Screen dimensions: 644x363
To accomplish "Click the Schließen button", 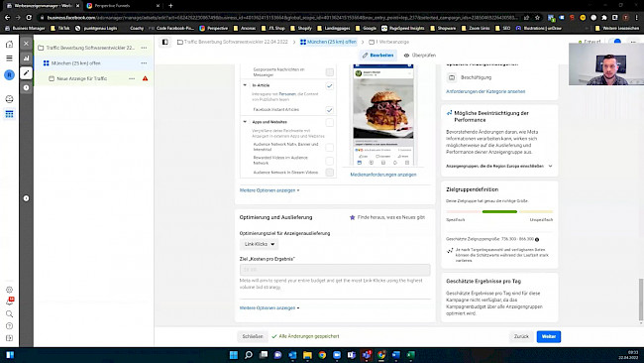I will coord(253,336).
